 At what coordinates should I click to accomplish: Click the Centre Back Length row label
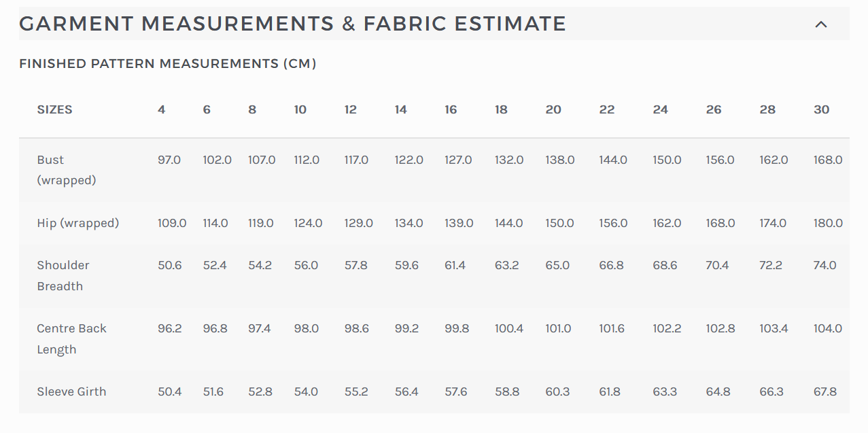71,339
